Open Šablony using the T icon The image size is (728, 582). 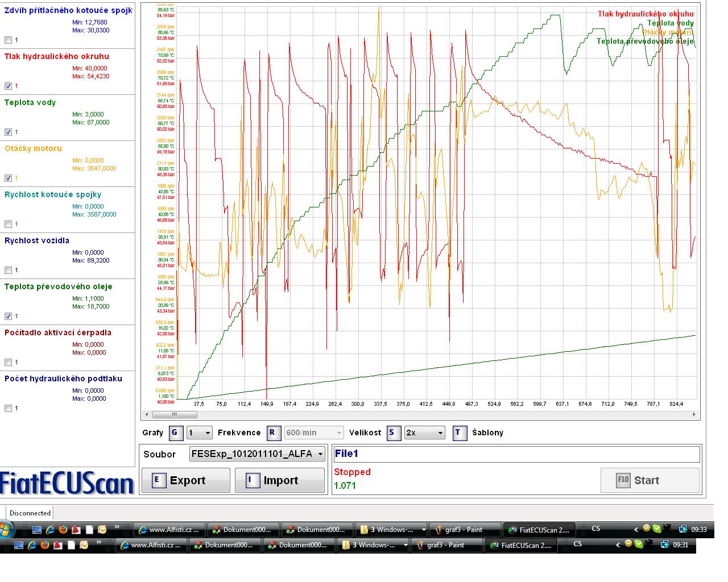(x=460, y=433)
